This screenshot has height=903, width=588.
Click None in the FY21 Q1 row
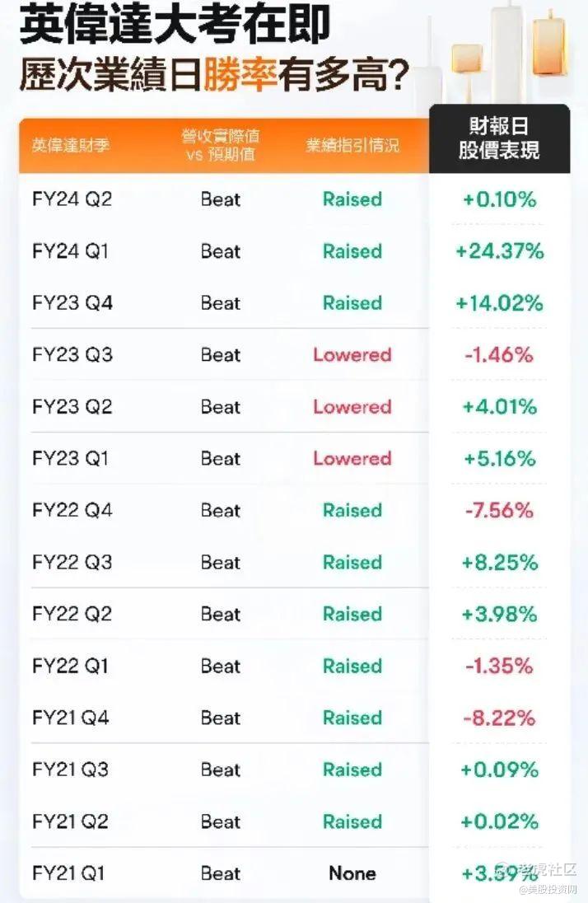pos(352,873)
